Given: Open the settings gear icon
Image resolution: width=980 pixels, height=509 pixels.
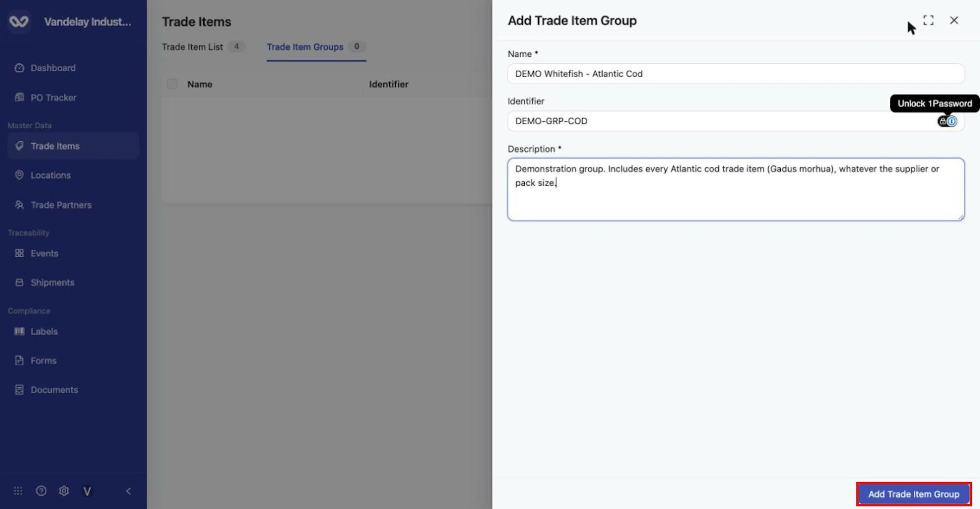Looking at the screenshot, I should coord(64,491).
